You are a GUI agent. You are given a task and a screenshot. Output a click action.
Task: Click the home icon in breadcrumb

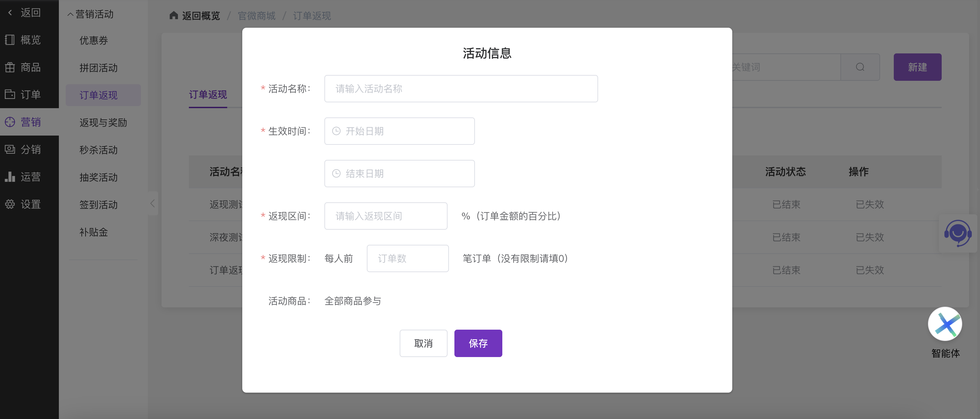pyautogui.click(x=173, y=15)
